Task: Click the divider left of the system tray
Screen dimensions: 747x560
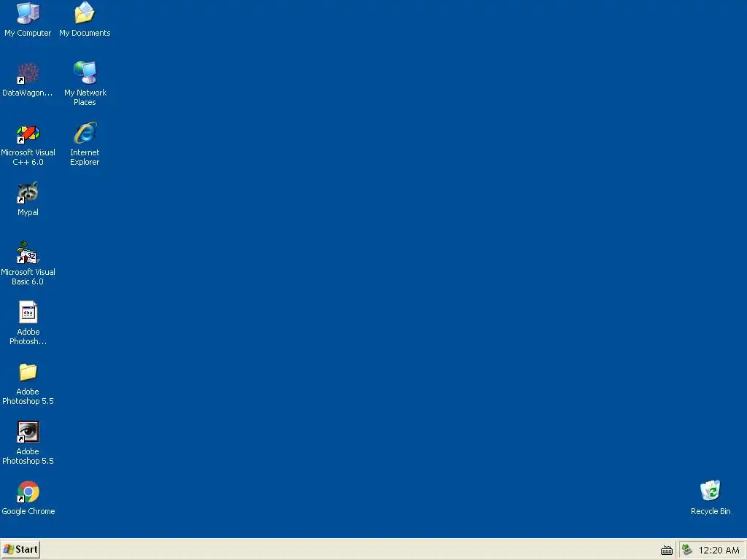Action: 676,550
